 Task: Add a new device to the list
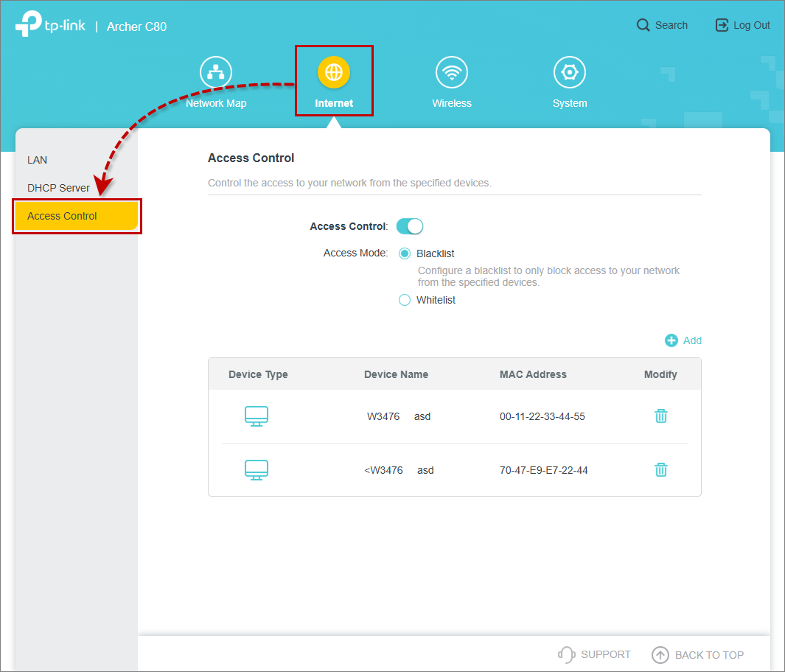[x=683, y=340]
